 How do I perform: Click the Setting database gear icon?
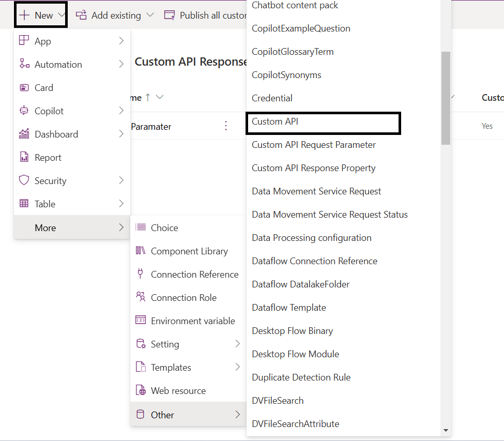[141, 344]
